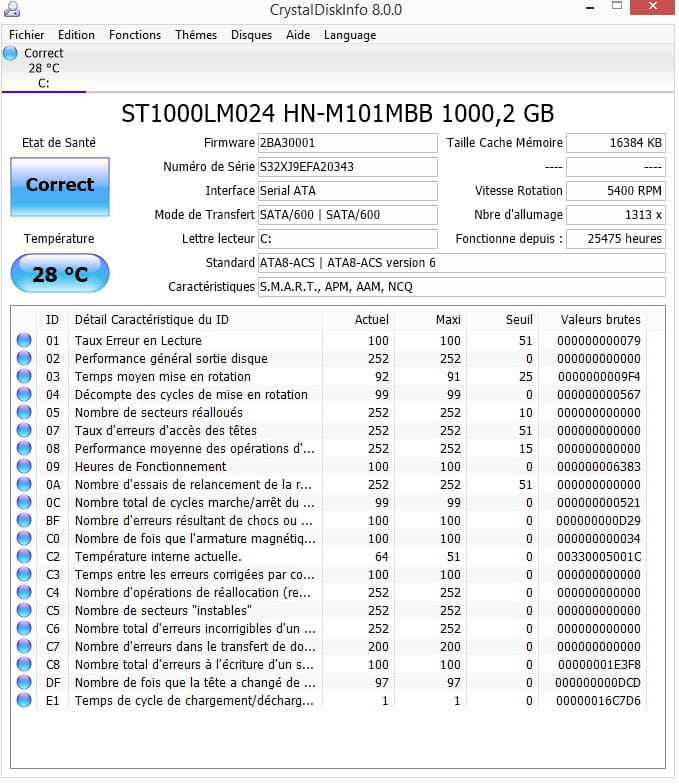Select Nombre de secteurs "instables" row text
The width and height of the screenshot is (679, 784).
point(163,610)
